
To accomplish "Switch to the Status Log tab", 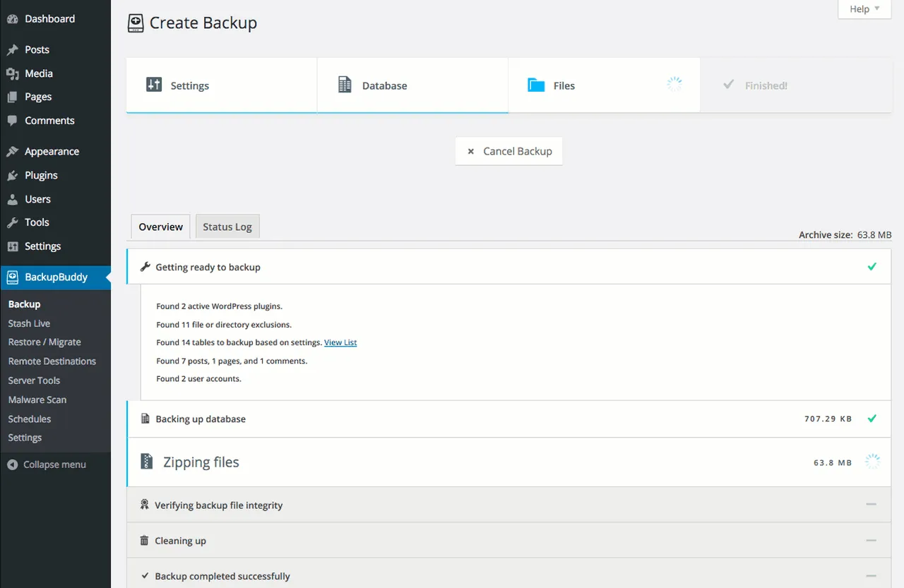I will pos(227,227).
